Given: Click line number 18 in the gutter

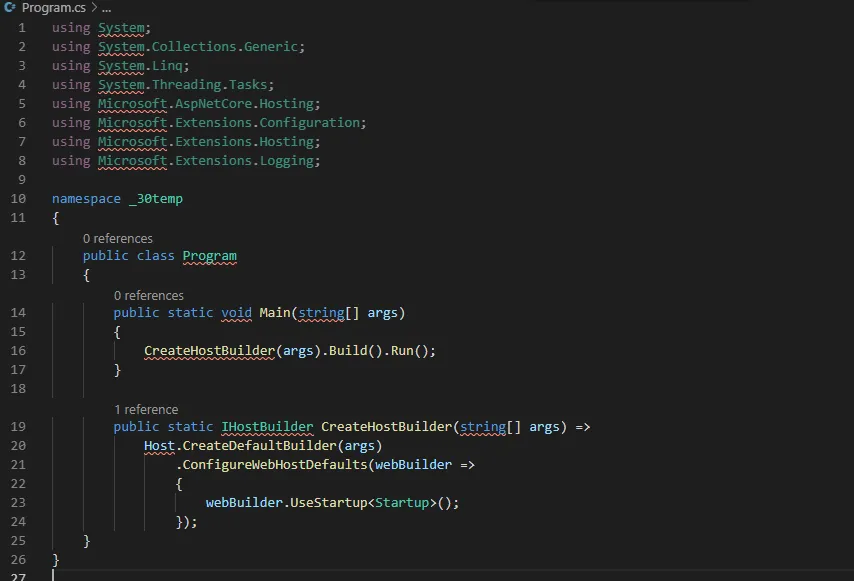Looking at the screenshot, I should click(18, 389).
